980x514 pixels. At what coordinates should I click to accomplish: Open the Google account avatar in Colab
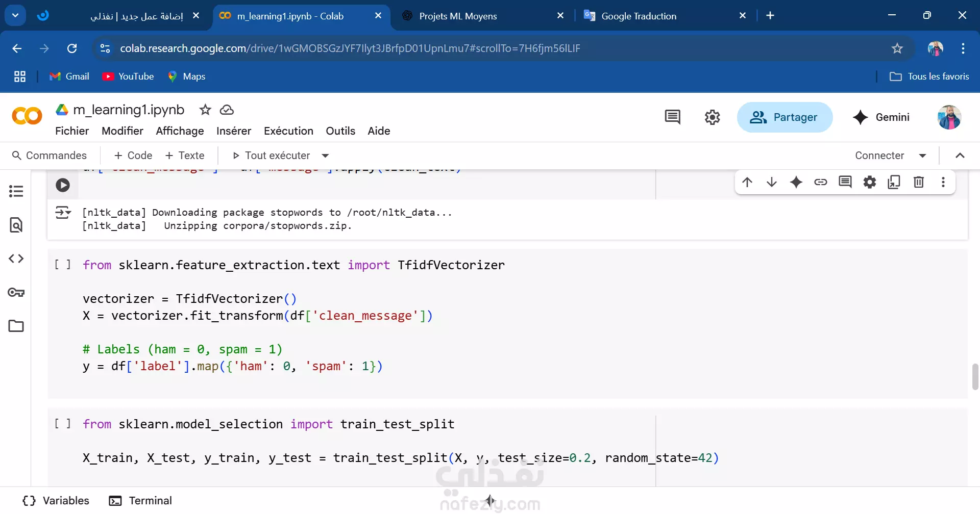(x=949, y=117)
